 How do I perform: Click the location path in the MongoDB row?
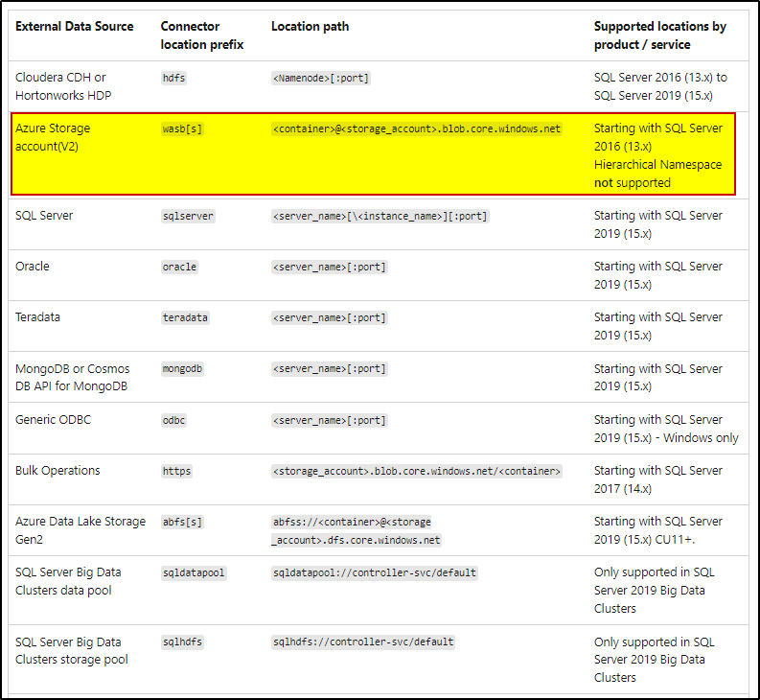click(x=329, y=368)
